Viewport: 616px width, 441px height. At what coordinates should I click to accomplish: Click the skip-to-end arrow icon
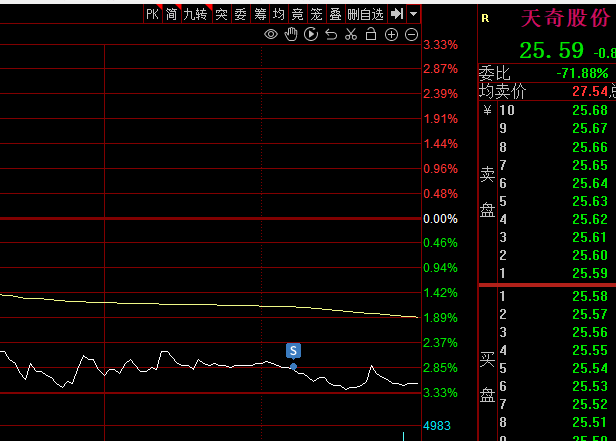point(397,14)
